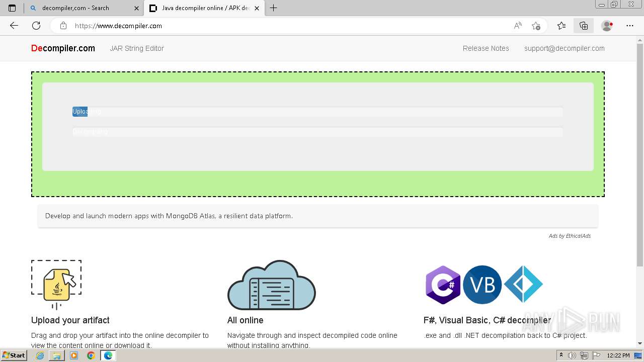Launch Chrome from the taskbar
The image size is (644, 362).
click(x=91, y=355)
